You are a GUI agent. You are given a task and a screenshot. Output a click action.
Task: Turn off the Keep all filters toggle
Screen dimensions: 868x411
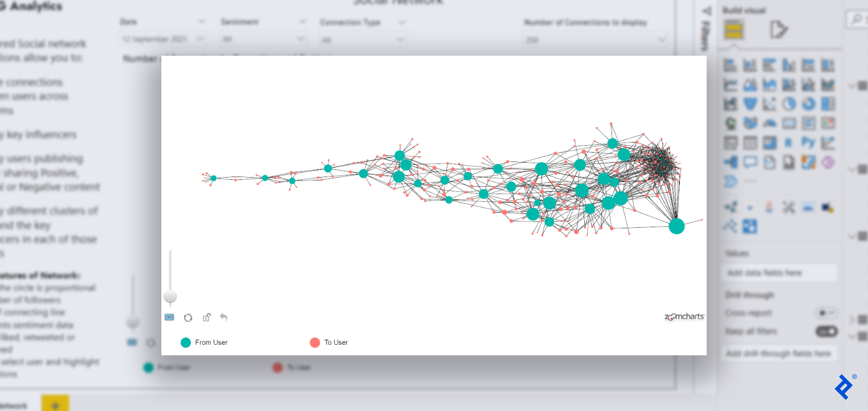pyautogui.click(x=826, y=331)
